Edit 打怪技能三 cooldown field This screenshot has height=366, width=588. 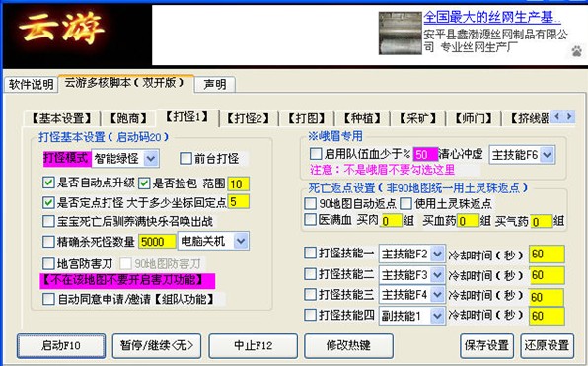pos(547,297)
